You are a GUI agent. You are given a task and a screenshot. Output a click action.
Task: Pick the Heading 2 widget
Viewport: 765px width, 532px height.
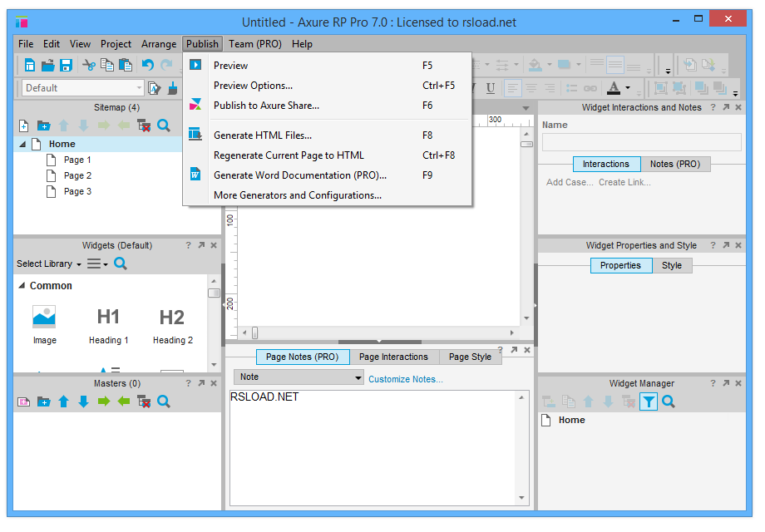click(x=173, y=326)
